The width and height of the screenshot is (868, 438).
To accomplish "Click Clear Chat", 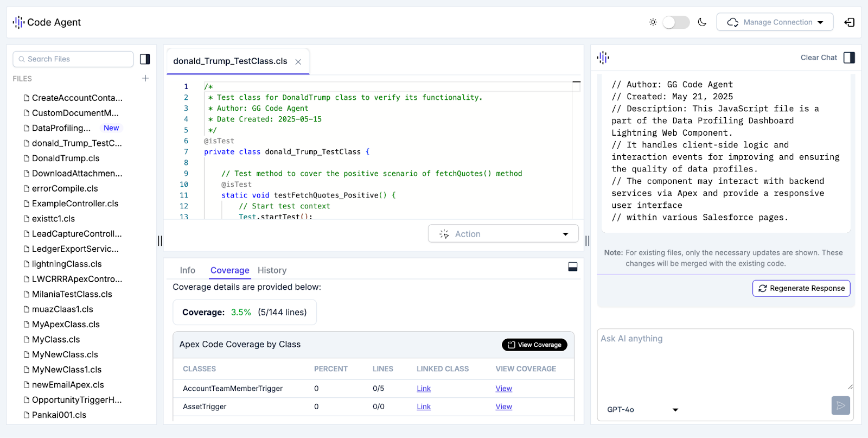I will coord(819,58).
